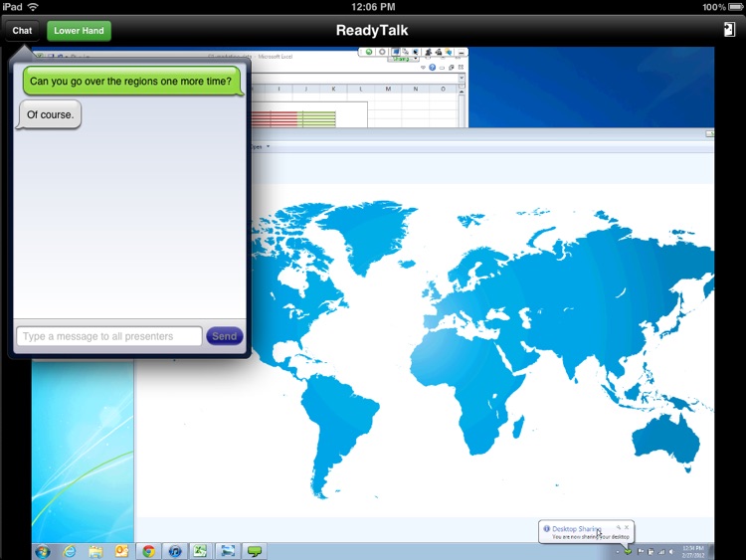Click the single participant icon in sharing toolbar
The height and width of the screenshot is (560, 746).
pyautogui.click(x=428, y=53)
